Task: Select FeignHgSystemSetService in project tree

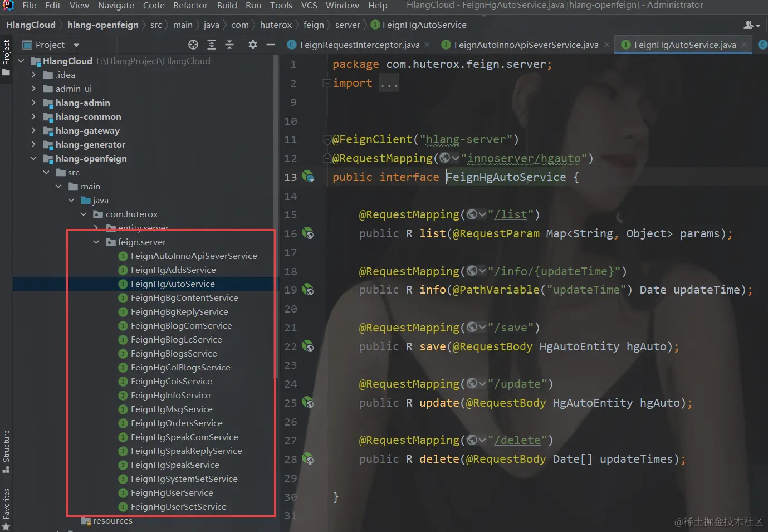Action: pos(184,479)
